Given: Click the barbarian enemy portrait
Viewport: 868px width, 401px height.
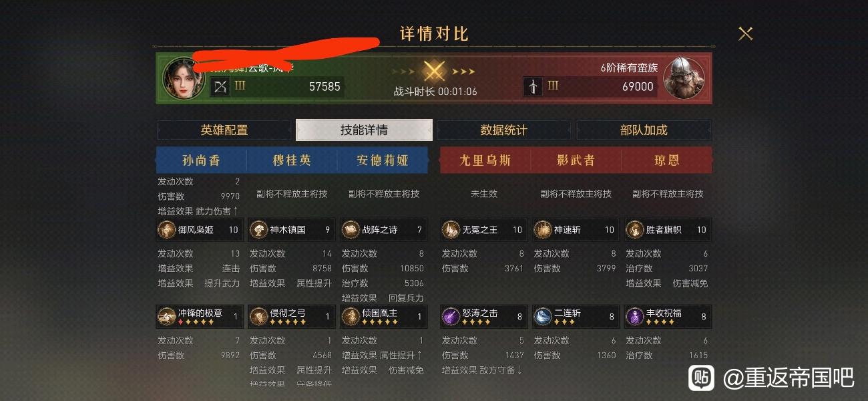Looking at the screenshot, I should click(685, 78).
